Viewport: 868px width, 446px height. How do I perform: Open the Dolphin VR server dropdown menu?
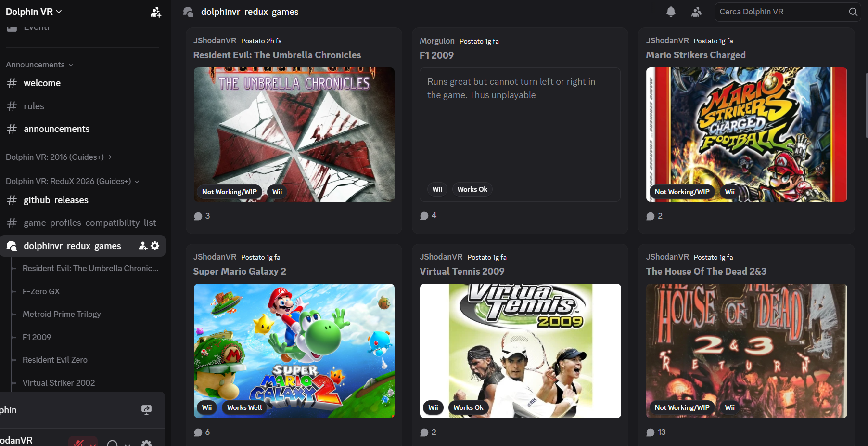coord(34,12)
